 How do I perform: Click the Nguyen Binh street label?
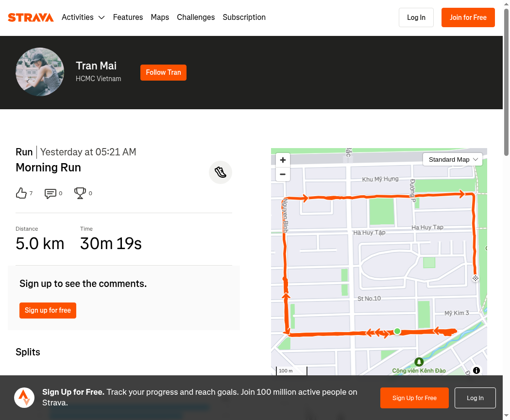(285, 216)
